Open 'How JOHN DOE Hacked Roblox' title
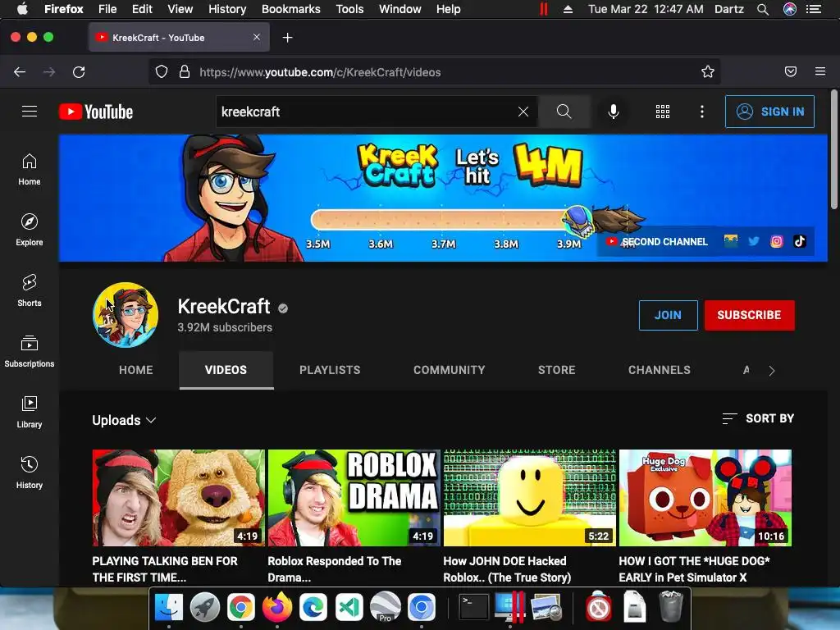Viewport: 840px width, 630px height. (507, 569)
